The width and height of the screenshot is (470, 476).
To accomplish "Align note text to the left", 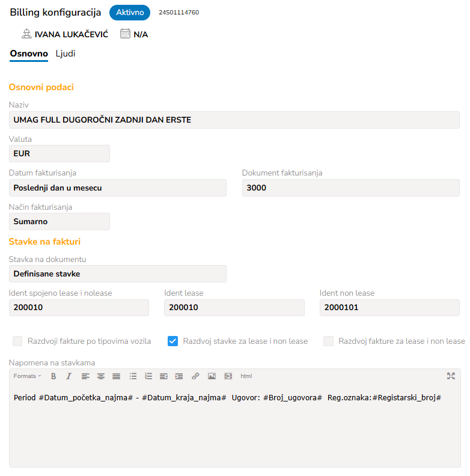I will coord(85,376).
